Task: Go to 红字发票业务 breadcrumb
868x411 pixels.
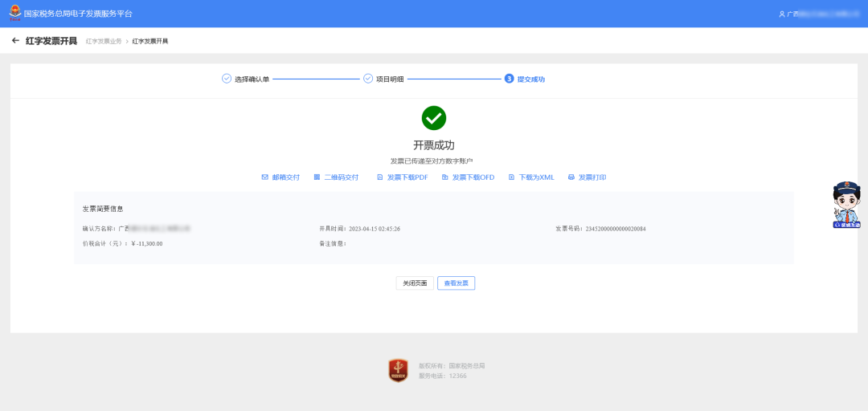Action: (104, 41)
